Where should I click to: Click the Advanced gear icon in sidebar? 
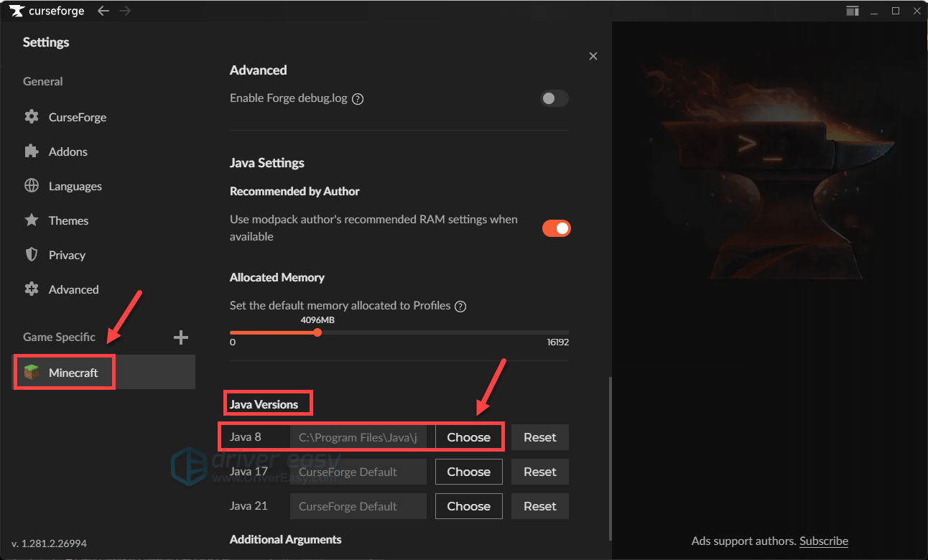(x=32, y=289)
